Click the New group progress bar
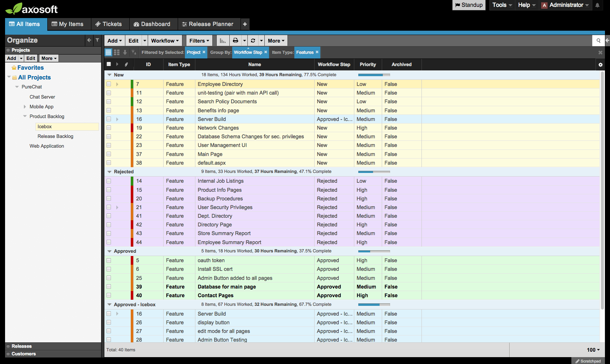Viewport: 610px width, 364px height. (374, 75)
